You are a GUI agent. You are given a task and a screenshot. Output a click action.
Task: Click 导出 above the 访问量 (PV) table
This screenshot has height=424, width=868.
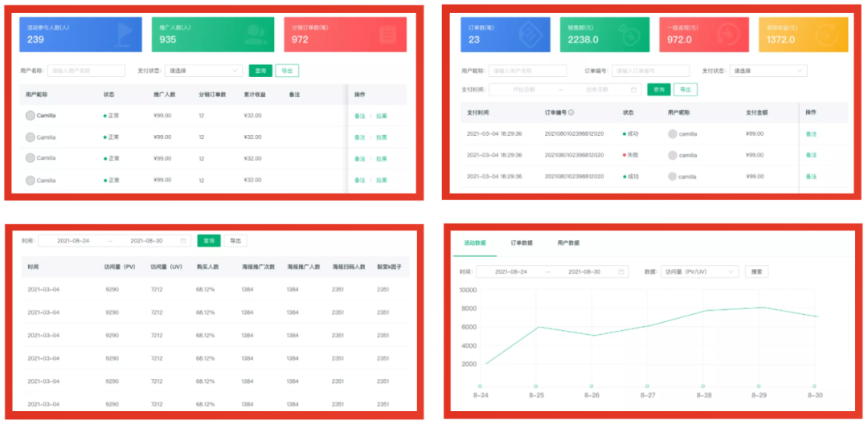click(x=235, y=241)
